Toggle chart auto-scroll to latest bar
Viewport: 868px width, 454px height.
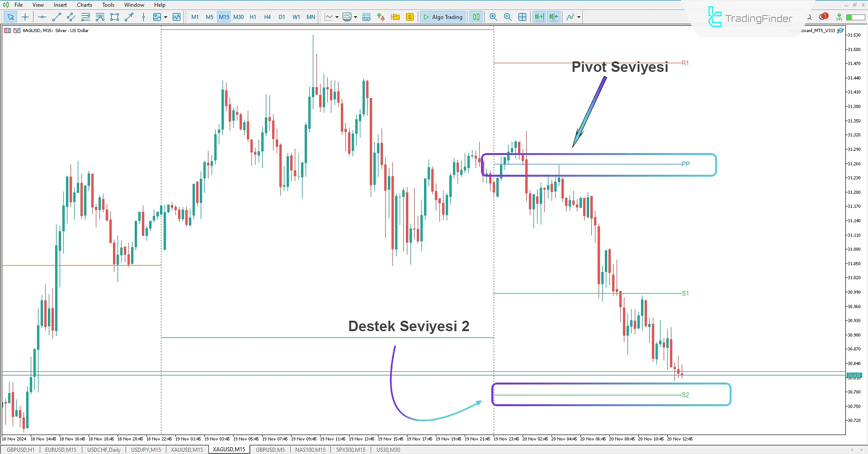(x=539, y=17)
